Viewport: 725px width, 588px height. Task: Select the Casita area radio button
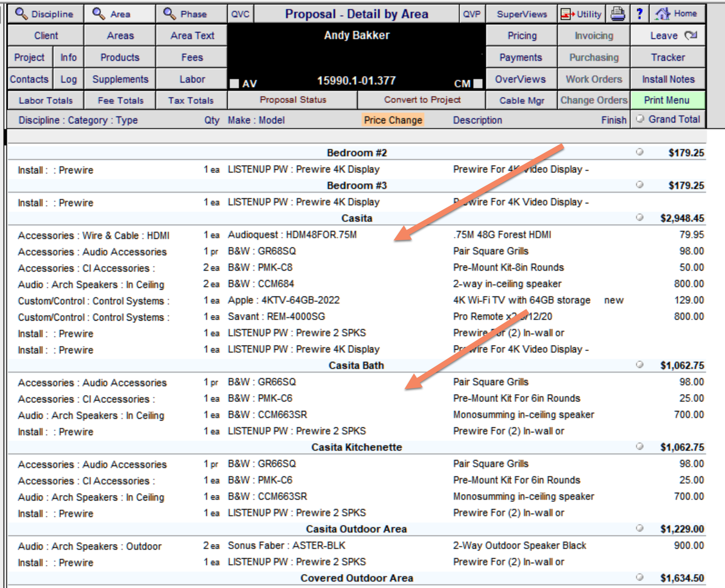point(640,217)
